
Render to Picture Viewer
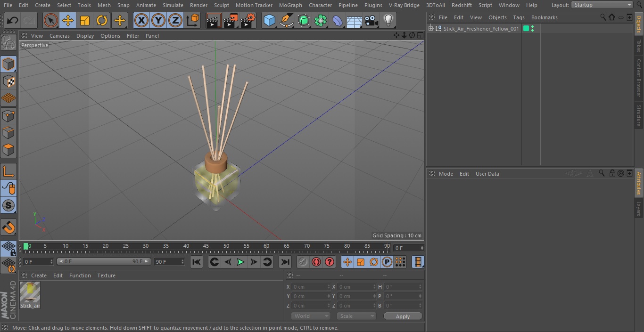pyautogui.click(x=231, y=20)
